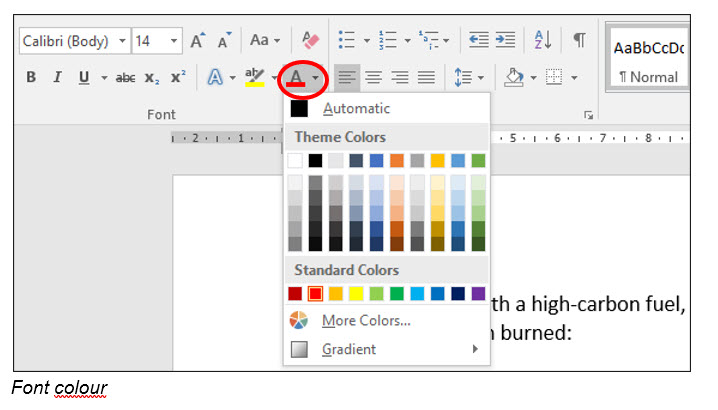Expand the Shading dropdown arrow
Screen dimensions: 718x410
coord(533,78)
